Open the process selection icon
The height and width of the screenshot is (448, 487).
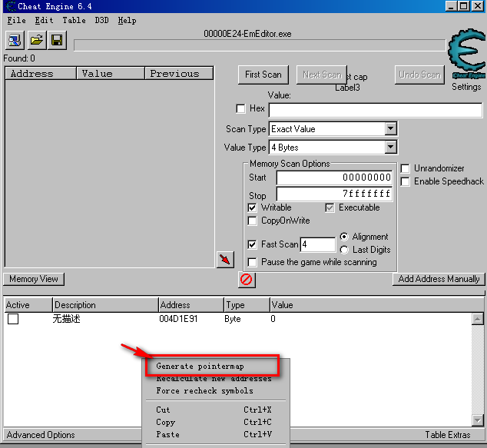tap(15, 41)
